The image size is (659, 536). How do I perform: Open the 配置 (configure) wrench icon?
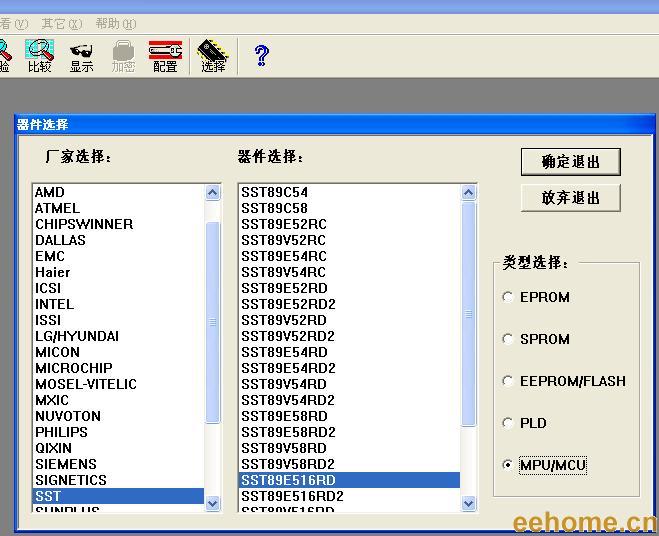[165, 56]
